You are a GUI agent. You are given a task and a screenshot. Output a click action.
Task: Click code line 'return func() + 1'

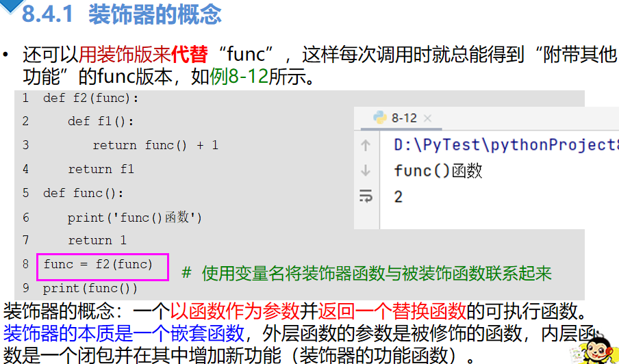[155, 146]
